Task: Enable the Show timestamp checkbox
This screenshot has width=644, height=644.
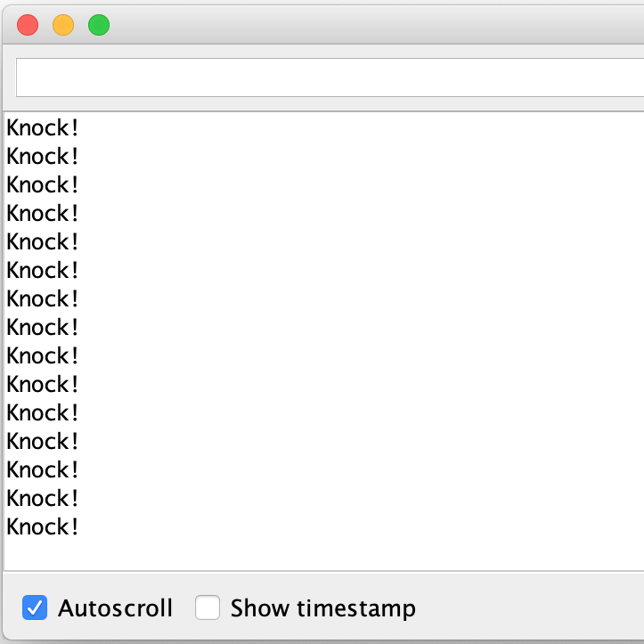Action: 208,607
